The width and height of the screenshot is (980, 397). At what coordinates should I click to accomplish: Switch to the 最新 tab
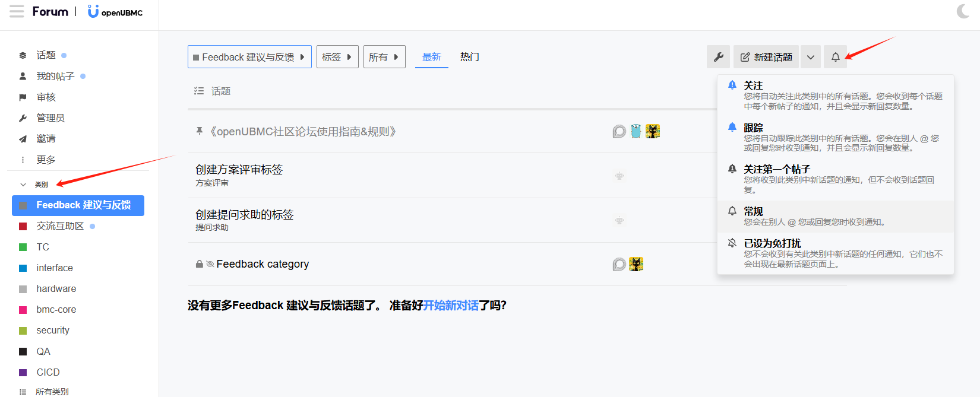pyautogui.click(x=431, y=57)
